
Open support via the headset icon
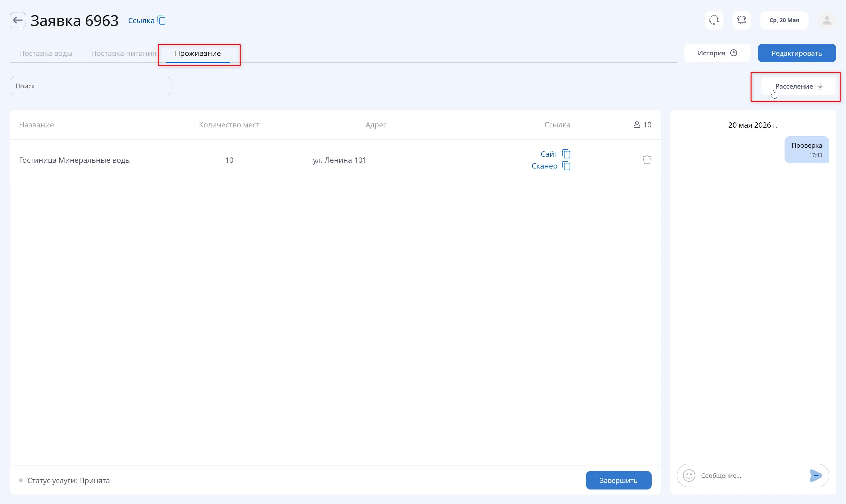tap(714, 20)
